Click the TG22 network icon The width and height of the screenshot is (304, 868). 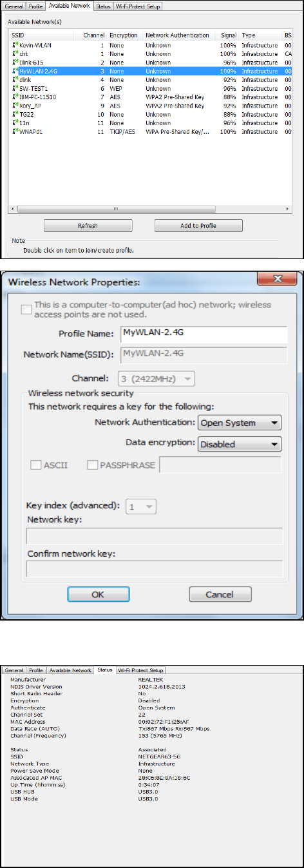pyautogui.click(x=15, y=114)
